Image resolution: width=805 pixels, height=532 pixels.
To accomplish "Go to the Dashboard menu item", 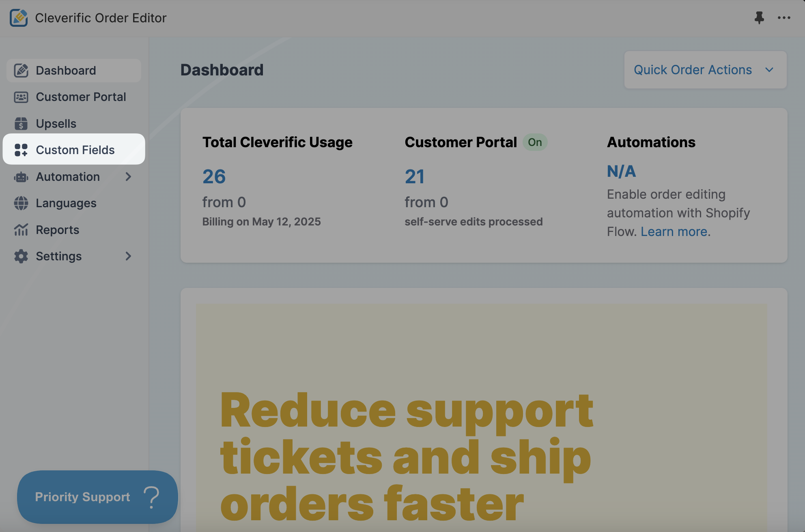I will pyautogui.click(x=74, y=71).
